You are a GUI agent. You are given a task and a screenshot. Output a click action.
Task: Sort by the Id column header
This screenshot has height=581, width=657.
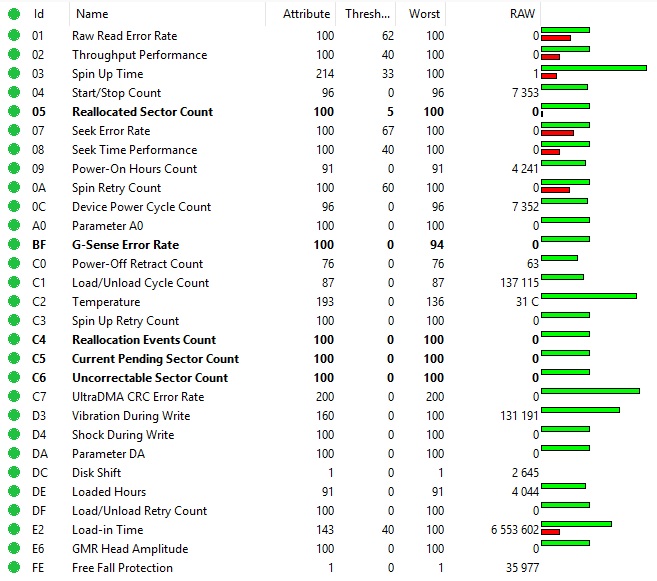coord(39,14)
